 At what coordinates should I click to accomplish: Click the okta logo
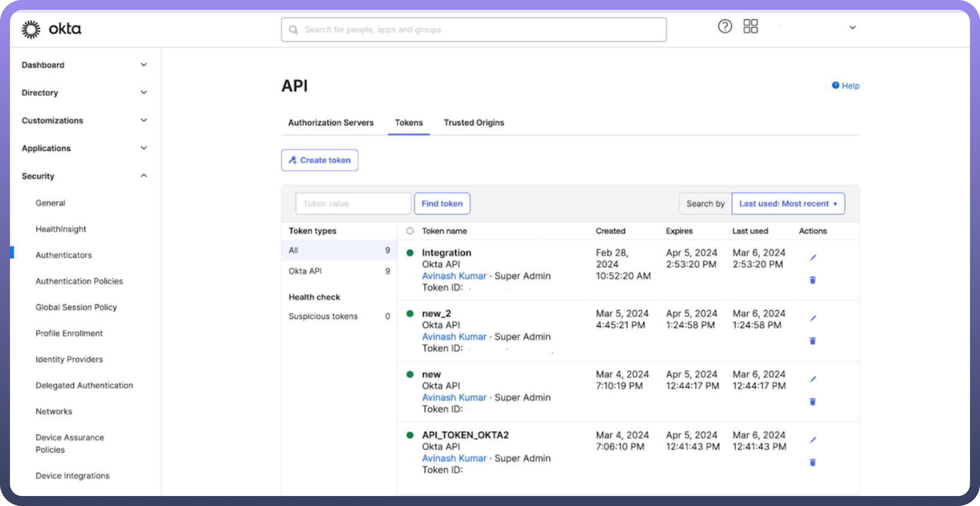tap(51, 29)
